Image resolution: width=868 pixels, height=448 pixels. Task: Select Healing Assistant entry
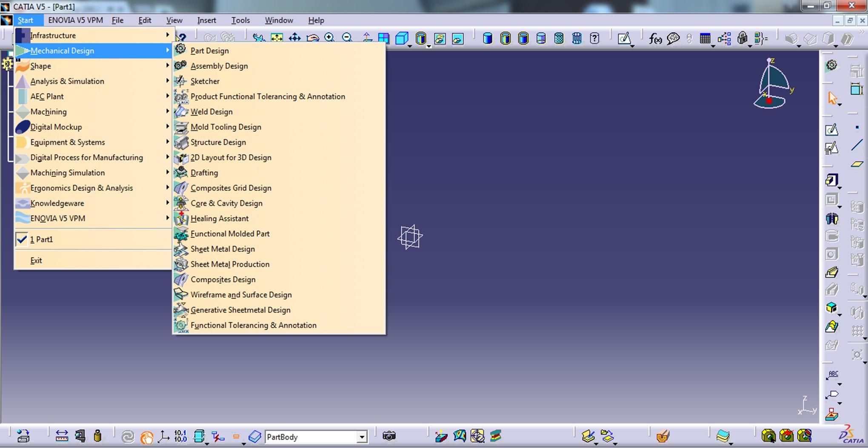279,218
